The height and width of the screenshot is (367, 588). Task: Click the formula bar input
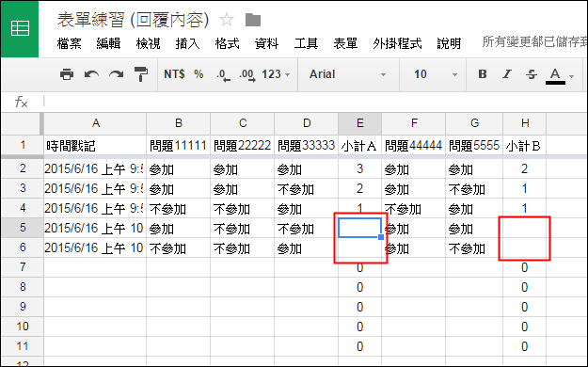coord(315,102)
